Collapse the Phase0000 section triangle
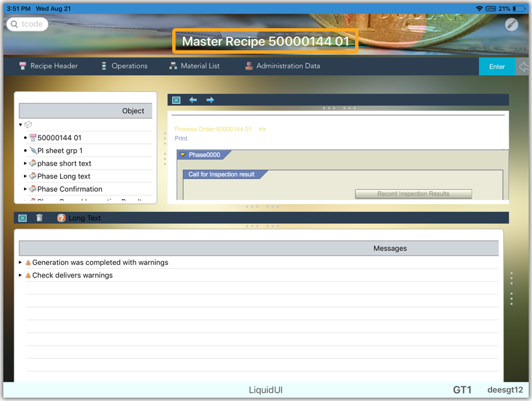The image size is (532, 401). point(183,154)
